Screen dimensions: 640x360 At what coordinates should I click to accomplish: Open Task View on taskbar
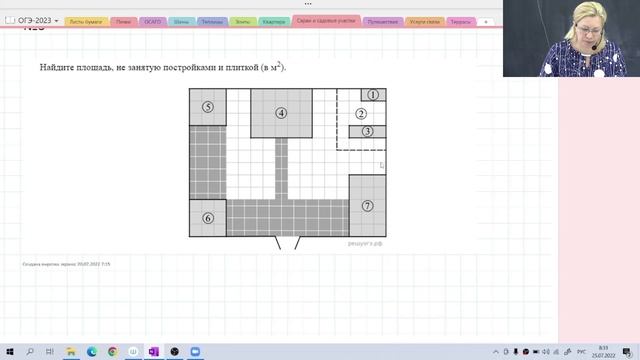50,351
